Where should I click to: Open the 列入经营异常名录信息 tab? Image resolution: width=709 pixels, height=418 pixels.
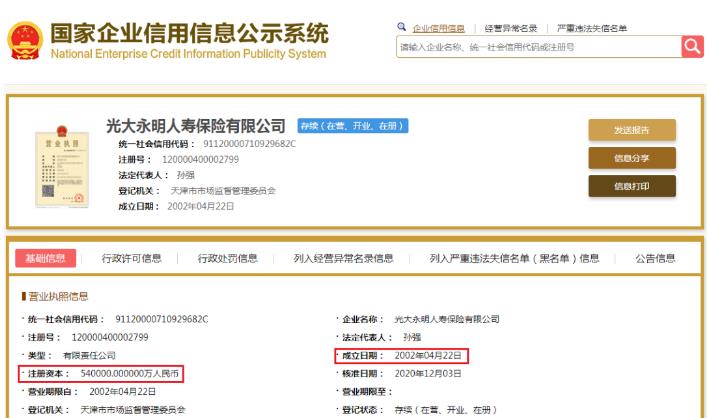click(343, 258)
